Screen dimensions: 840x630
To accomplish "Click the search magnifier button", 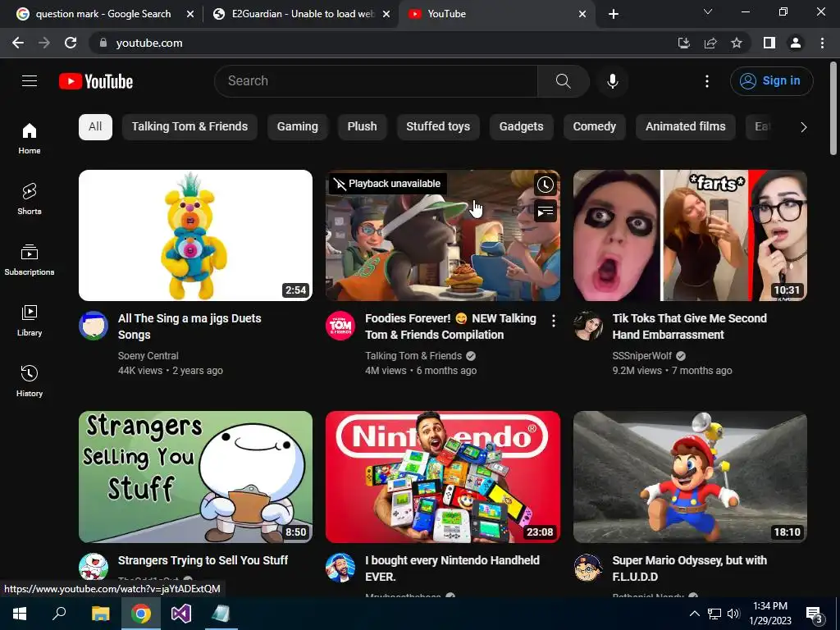I will click(563, 81).
